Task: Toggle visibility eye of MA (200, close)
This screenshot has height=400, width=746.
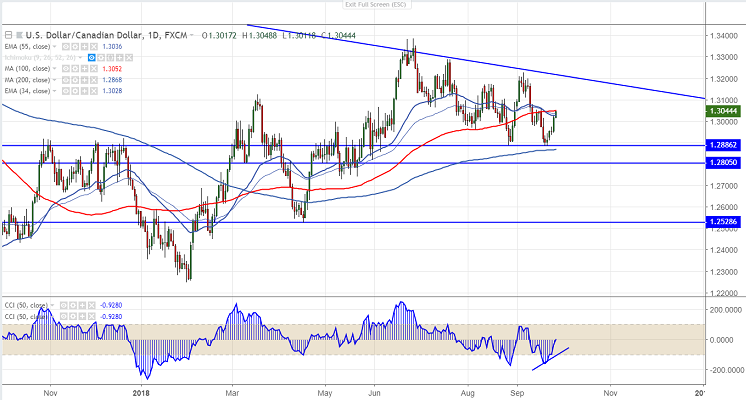Action: 66,80
